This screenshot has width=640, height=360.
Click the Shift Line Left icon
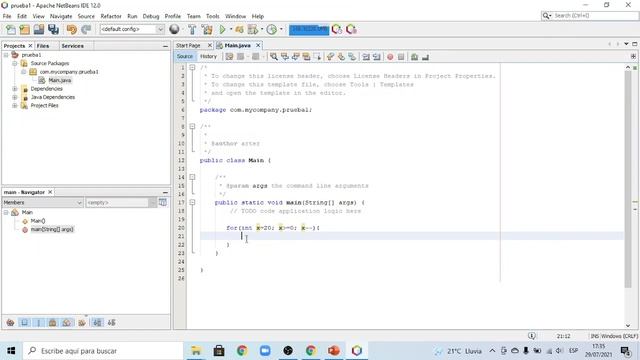pyautogui.click(x=366, y=57)
